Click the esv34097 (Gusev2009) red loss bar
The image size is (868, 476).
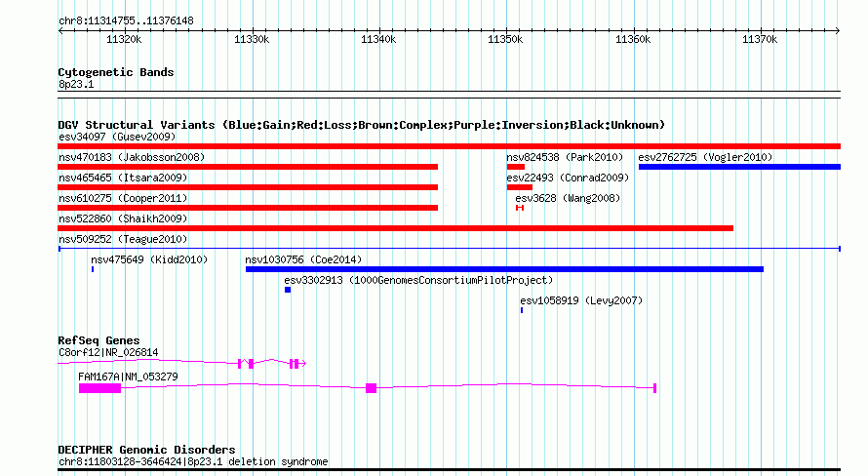pos(449,146)
